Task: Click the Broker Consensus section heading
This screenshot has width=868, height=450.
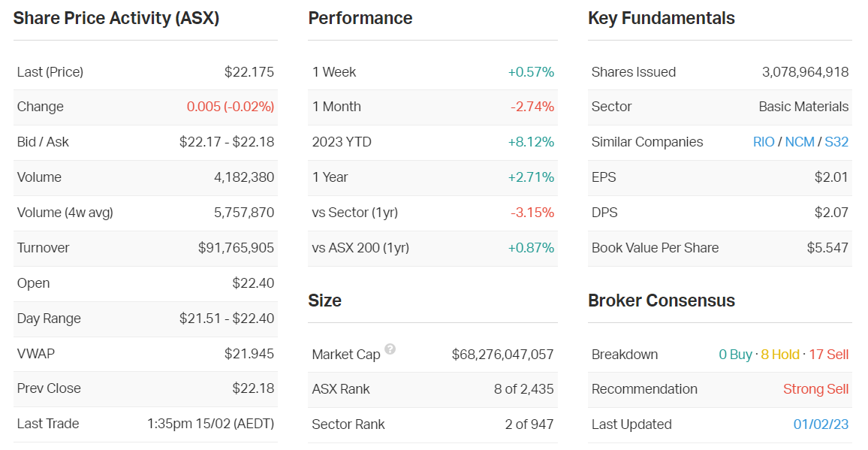Action: tap(662, 301)
